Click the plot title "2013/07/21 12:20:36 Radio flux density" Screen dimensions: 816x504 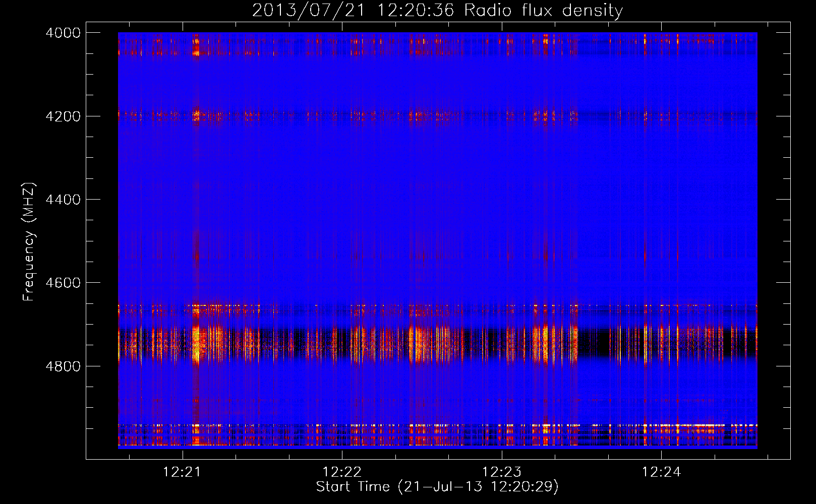point(437,11)
